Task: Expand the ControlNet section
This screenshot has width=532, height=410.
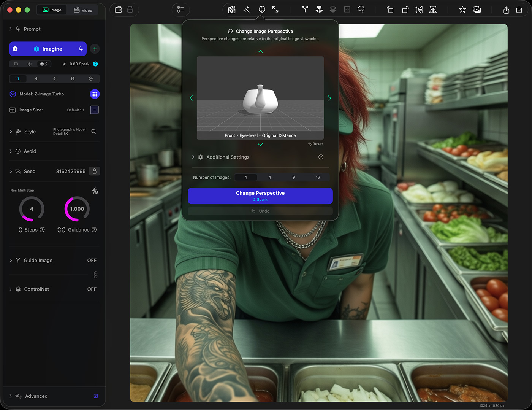Action: pos(11,289)
